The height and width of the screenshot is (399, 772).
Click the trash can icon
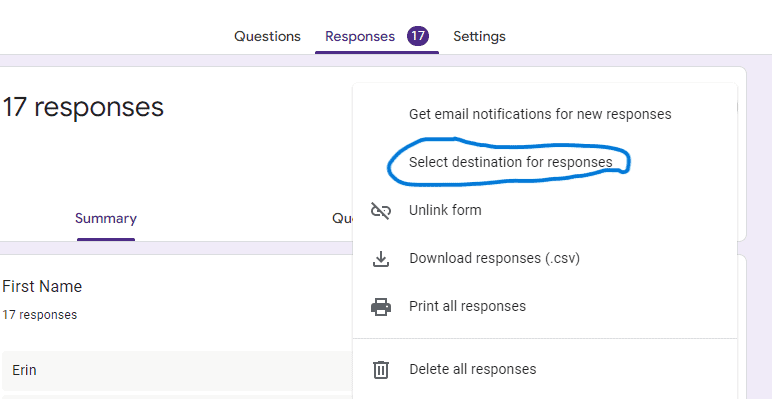click(381, 369)
